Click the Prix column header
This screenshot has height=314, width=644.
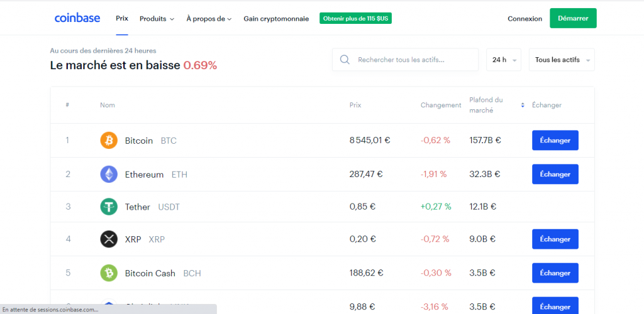(355, 106)
